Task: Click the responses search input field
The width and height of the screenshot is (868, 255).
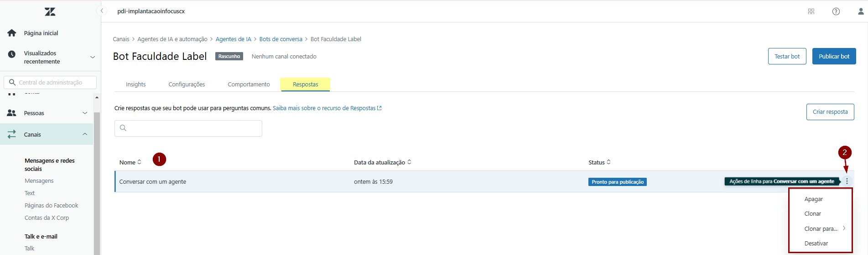Action: pyautogui.click(x=188, y=128)
